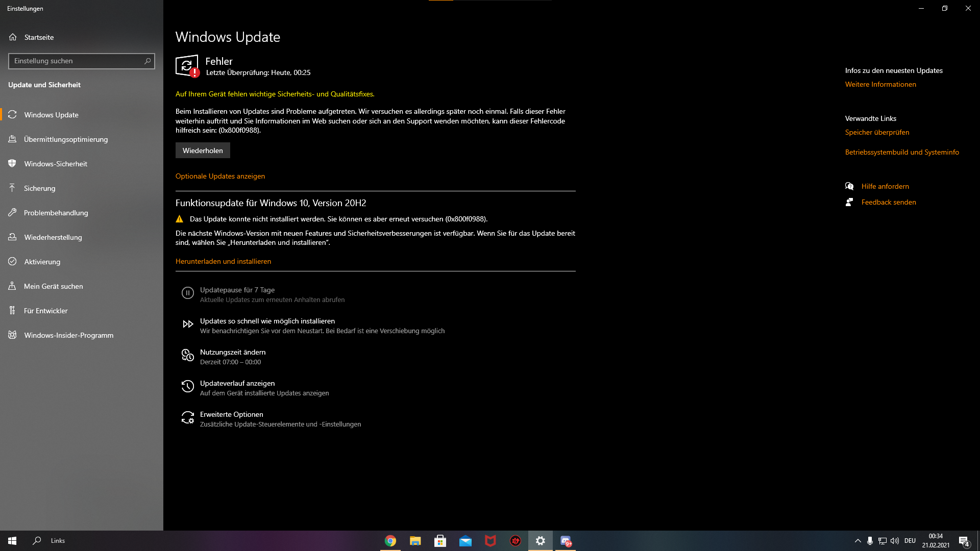Click the Feedback senden link
This screenshot has height=551, width=980.
(889, 202)
